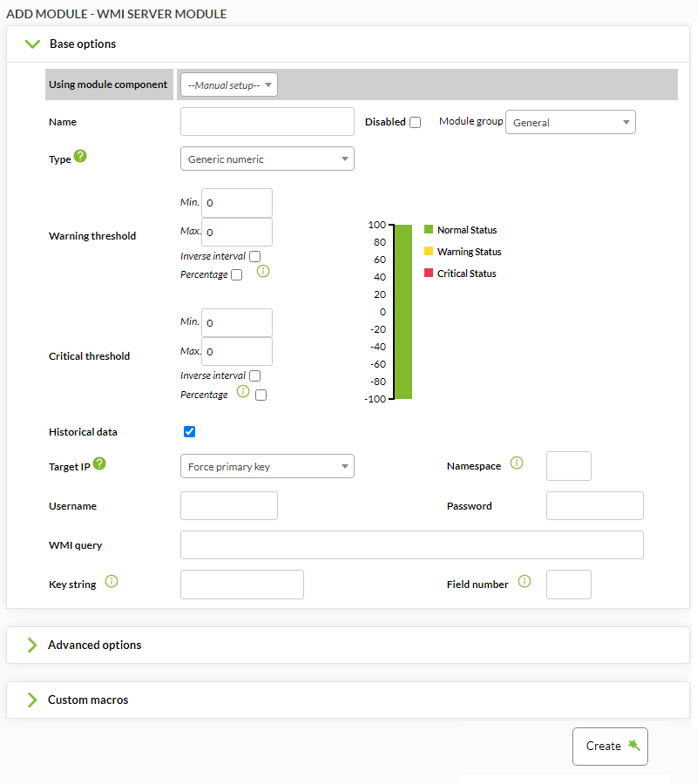Image resolution: width=697 pixels, height=784 pixels.
Task: Click the Create button
Action: [x=610, y=747]
